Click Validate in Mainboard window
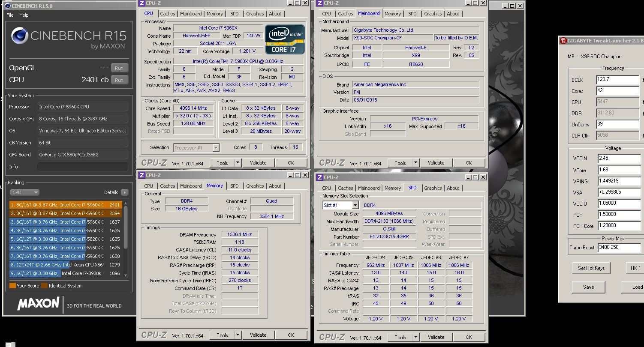644x347 pixels. click(x=436, y=163)
